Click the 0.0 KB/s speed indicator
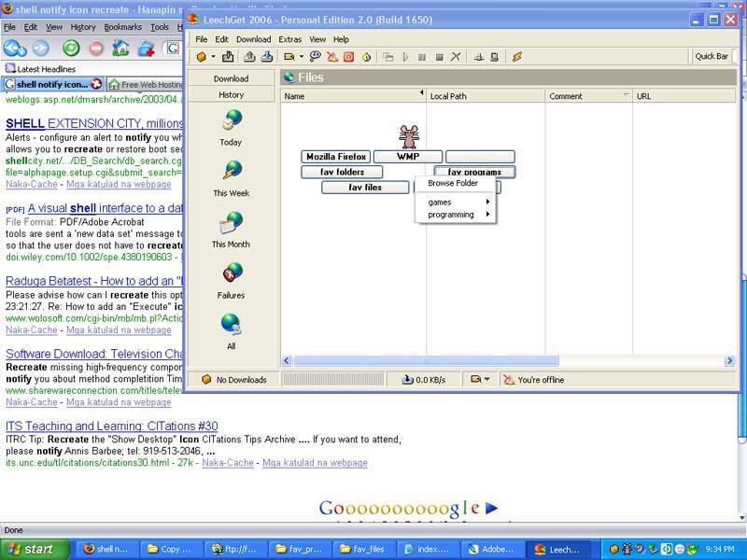This screenshot has width=747, height=560. point(424,380)
